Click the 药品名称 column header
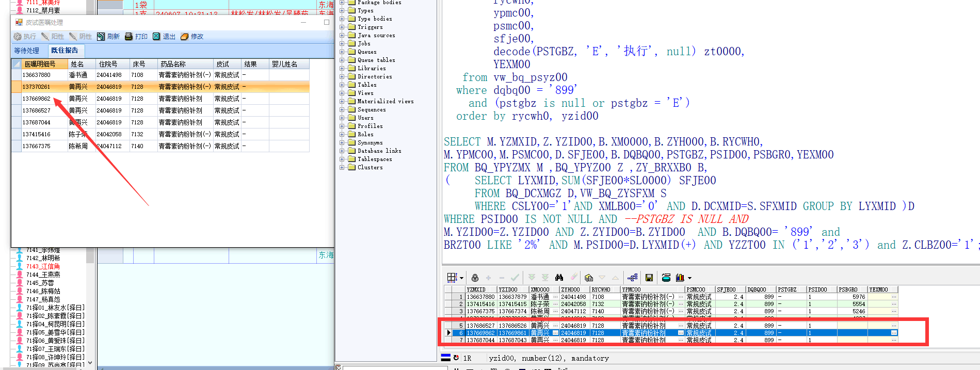Screen dimensions: 980x370 [173, 64]
